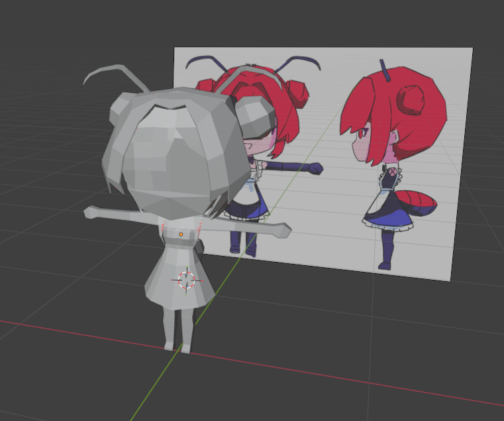504x421 pixels.
Task: Click the front-view character's extended fist
Action: [x=315, y=168]
